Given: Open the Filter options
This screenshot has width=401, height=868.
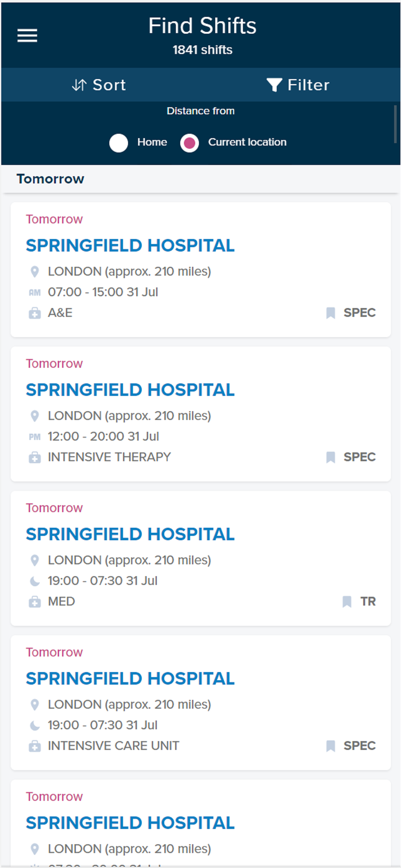Looking at the screenshot, I should (298, 85).
